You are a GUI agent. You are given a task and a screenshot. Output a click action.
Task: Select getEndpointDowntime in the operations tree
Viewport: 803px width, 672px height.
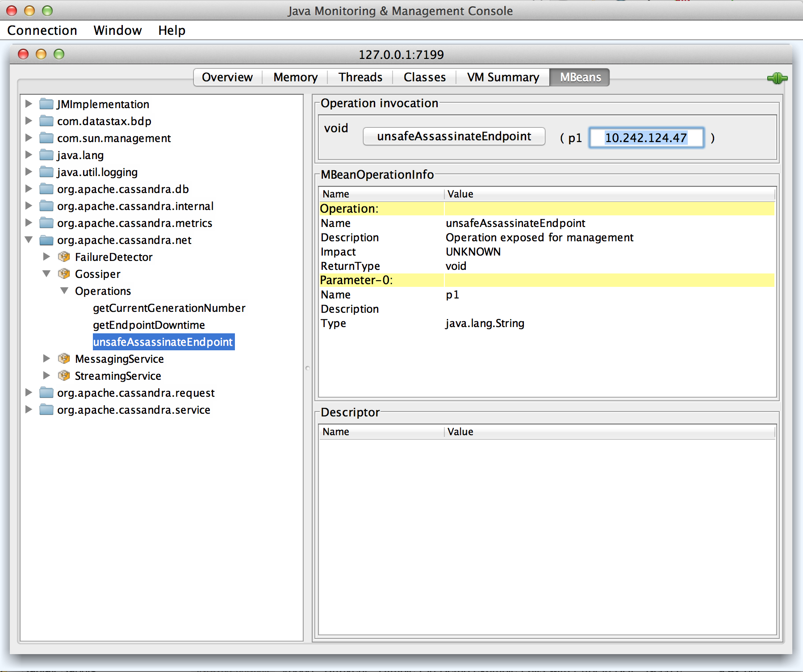pos(149,325)
